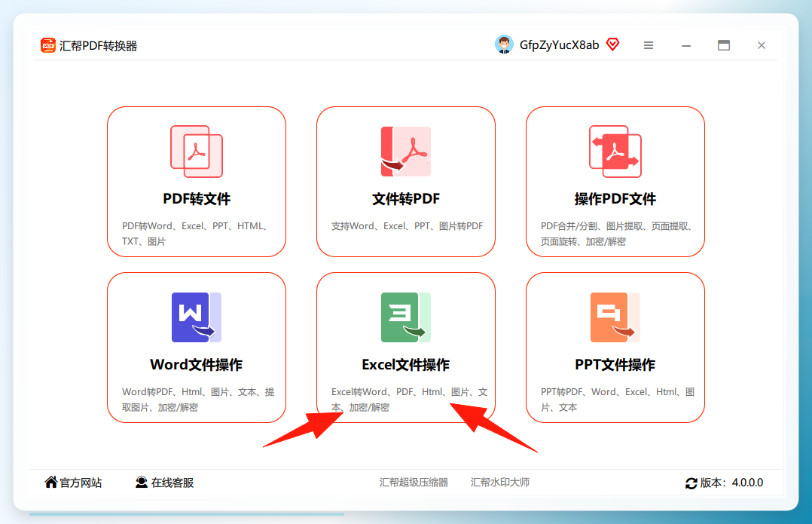Open the PDF转文件 conversion icon
Image resolution: width=812 pixels, height=524 pixels.
[x=197, y=152]
